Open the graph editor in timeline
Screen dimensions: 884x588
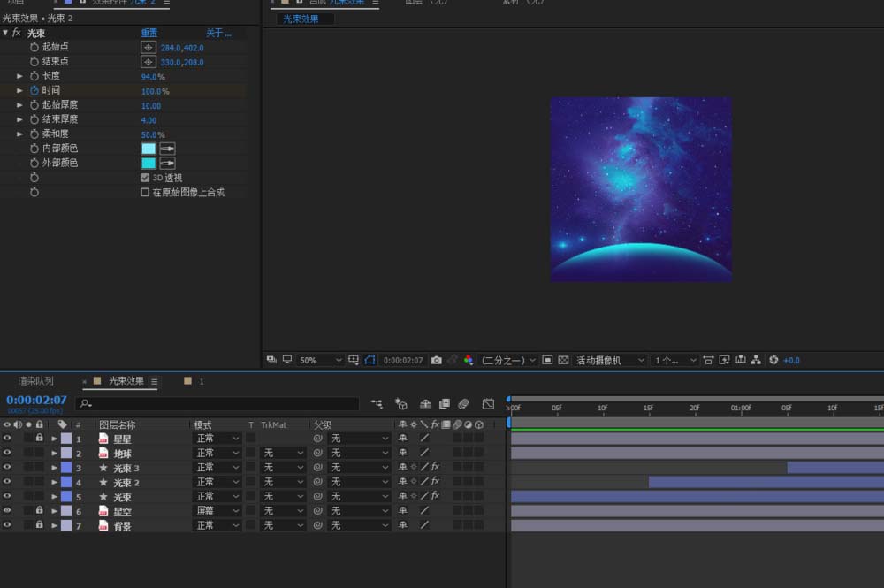point(488,404)
